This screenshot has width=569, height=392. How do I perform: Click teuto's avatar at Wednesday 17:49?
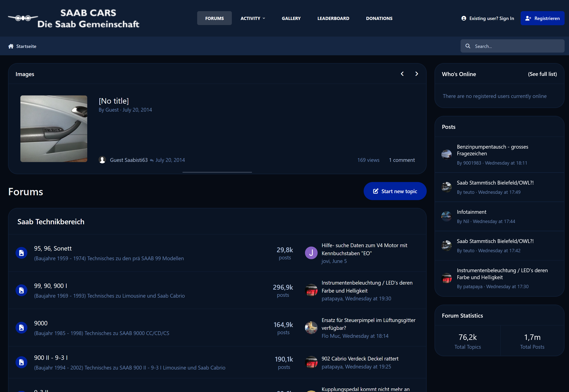click(446, 187)
